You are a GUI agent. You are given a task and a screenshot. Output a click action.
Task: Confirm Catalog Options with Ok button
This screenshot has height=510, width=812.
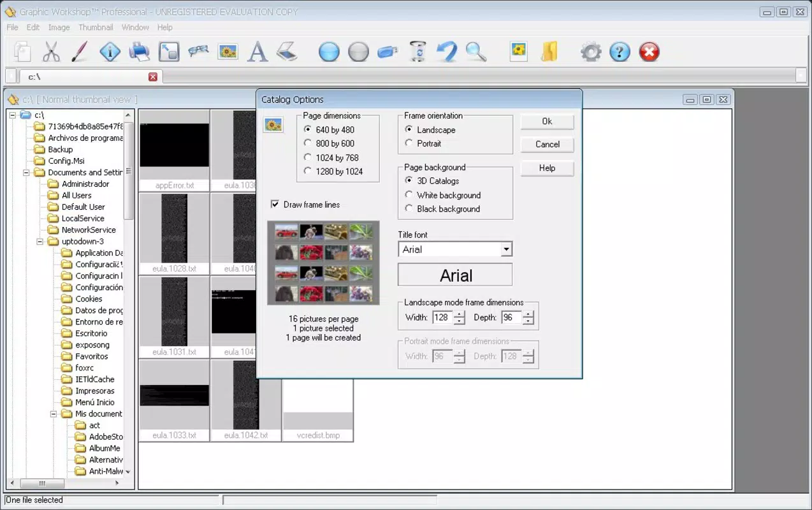(x=547, y=121)
